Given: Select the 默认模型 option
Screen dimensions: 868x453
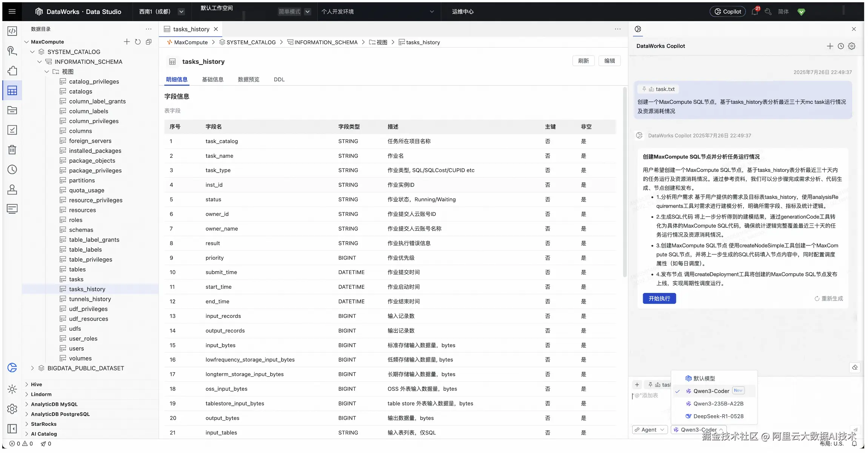Looking at the screenshot, I should point(714,378).
